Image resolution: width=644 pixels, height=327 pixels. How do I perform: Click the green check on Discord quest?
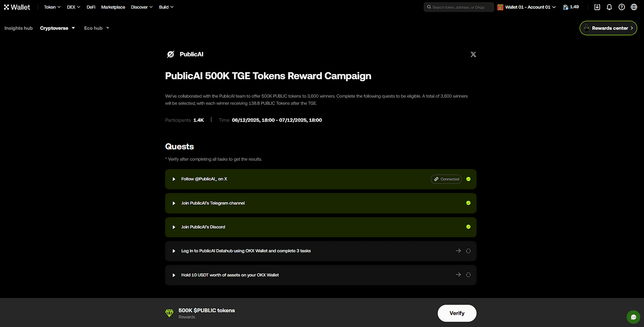pos(468,227)
